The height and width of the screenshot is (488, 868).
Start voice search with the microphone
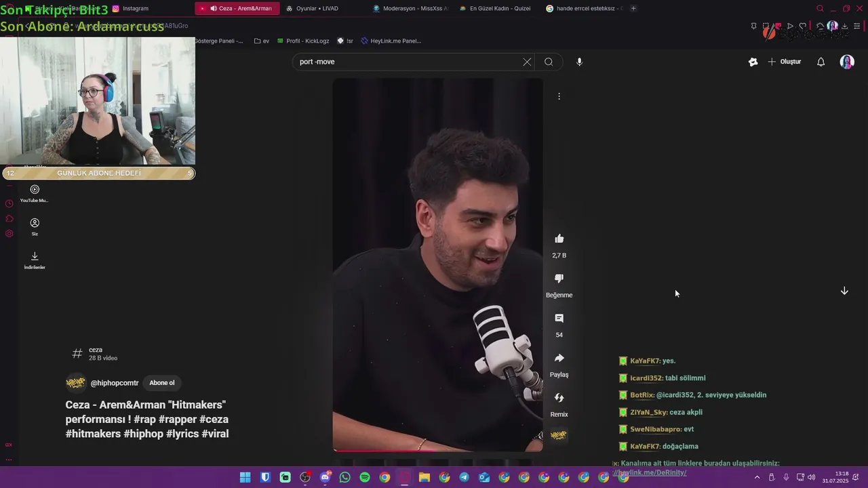[579, 62]
